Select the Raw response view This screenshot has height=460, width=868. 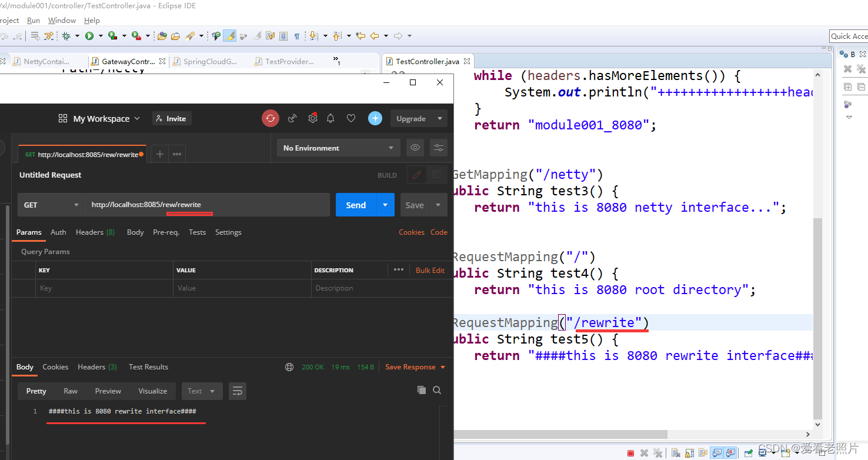(71, 391)
